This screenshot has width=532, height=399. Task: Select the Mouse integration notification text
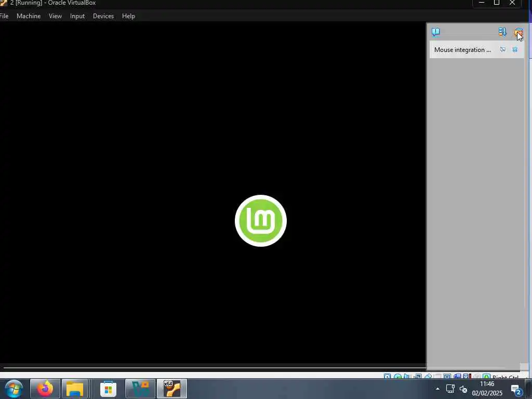click(x=462, y=50)
